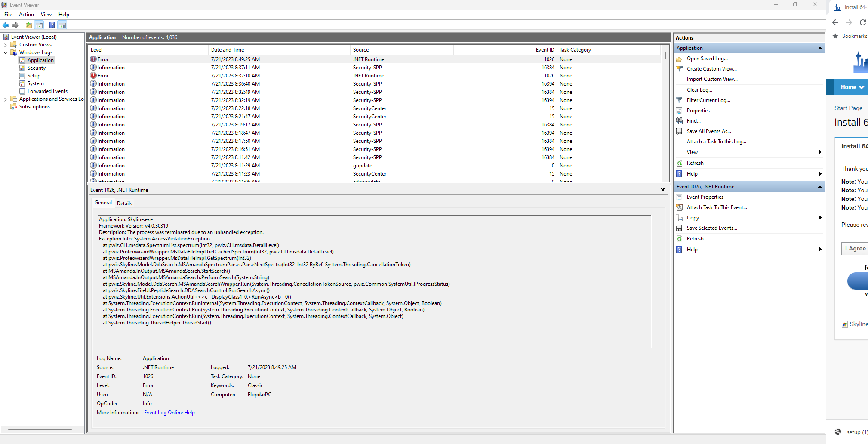Viewport: 868px width, 444px height.
Task: Select the Security log in tree
Action: 36,68
